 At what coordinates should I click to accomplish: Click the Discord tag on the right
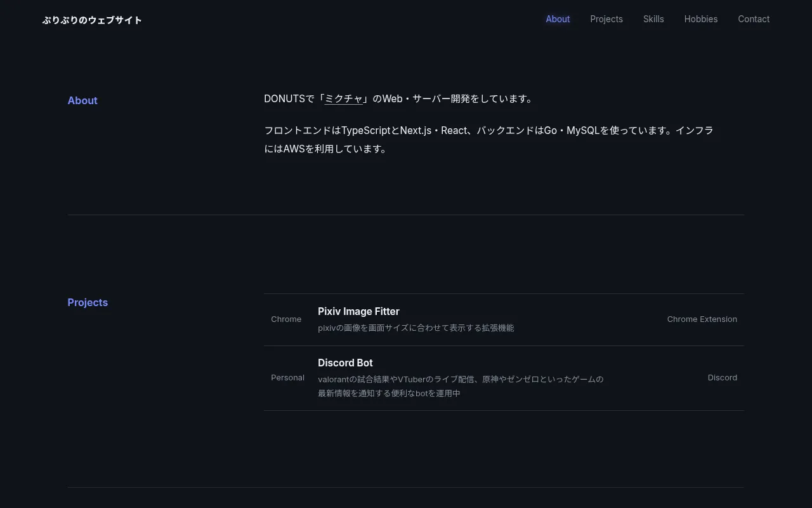click(723, 378)
